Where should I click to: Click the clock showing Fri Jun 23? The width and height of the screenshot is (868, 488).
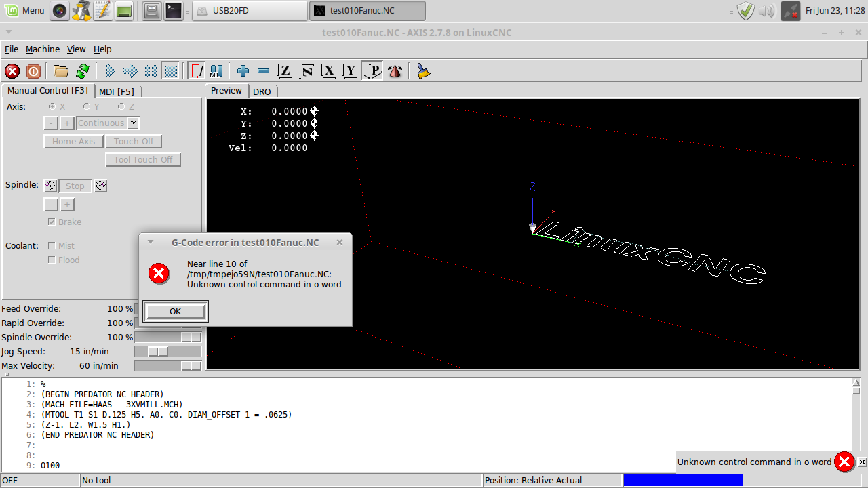click(x=835, y=11)
